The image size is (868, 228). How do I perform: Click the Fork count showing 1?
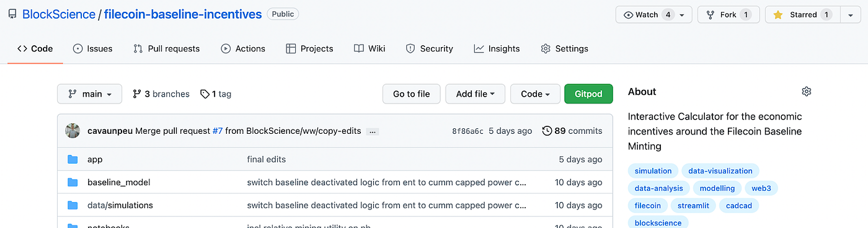745,15
